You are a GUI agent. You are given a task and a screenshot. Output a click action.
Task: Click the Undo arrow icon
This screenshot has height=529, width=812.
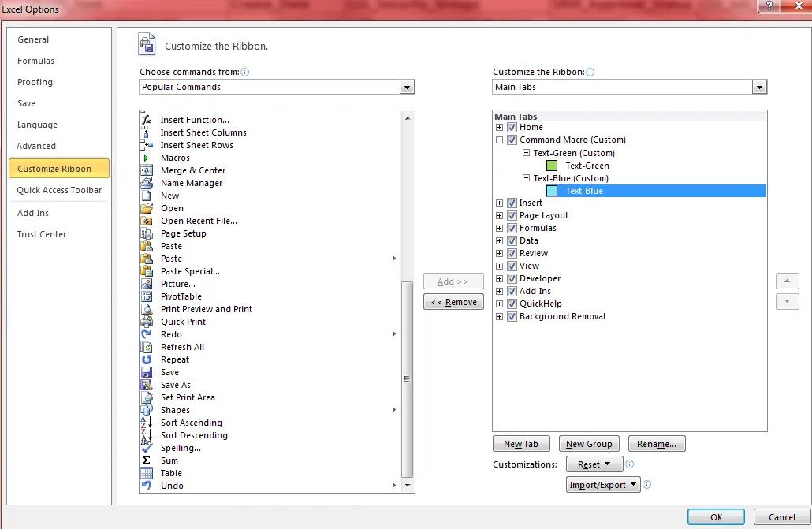[x=147, y=486]
